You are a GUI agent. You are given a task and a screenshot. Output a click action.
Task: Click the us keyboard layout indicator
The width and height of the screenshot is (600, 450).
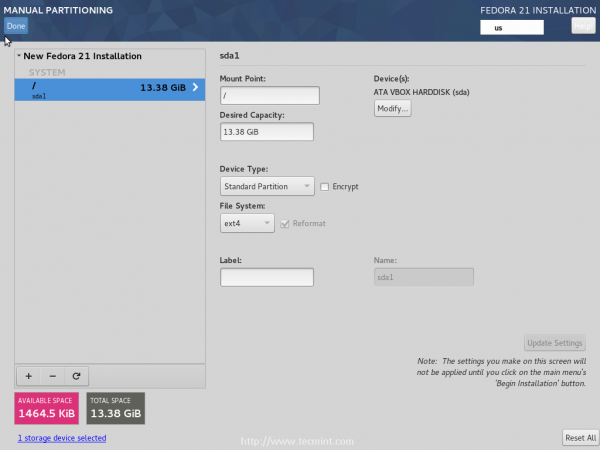512,28
